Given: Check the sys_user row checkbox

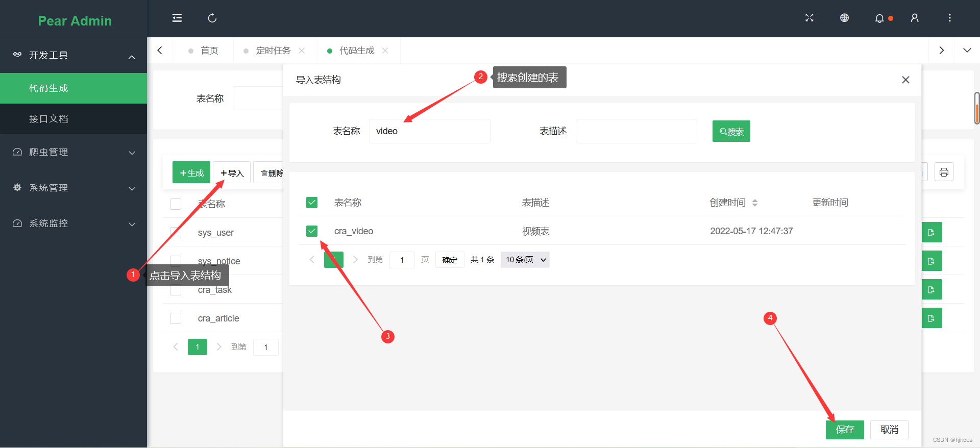Looking at the screenshot, I should (x=176, y=233).
